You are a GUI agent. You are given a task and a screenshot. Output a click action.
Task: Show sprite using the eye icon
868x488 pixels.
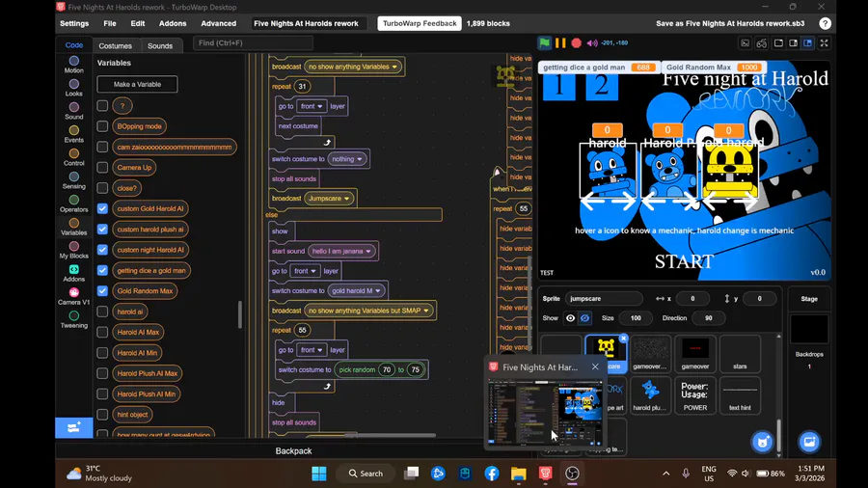(570, 318)
